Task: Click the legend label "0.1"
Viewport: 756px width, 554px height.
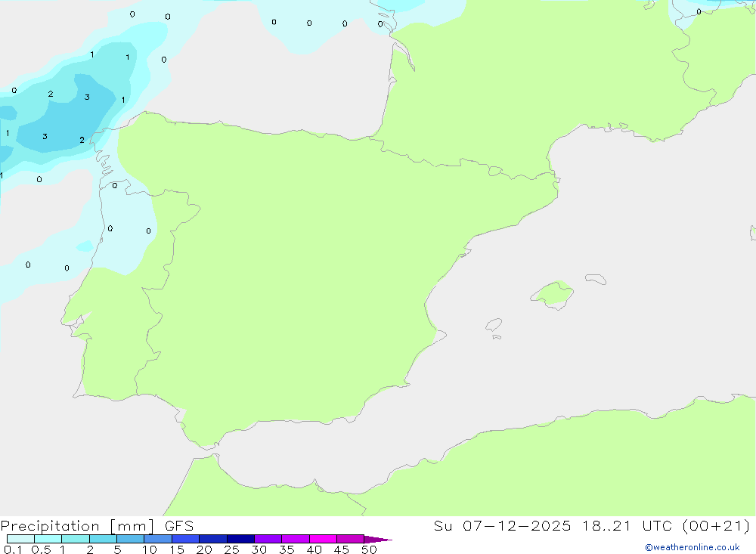Action: [x=13, y=549]
